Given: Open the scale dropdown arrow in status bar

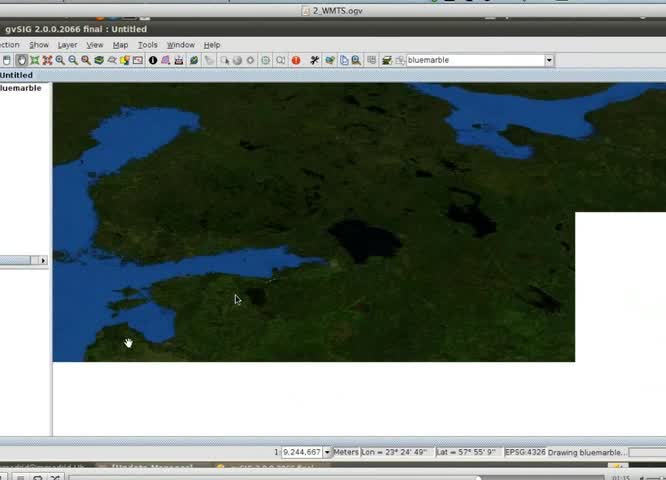Looking at the screenshot, I should pos(327,452).
